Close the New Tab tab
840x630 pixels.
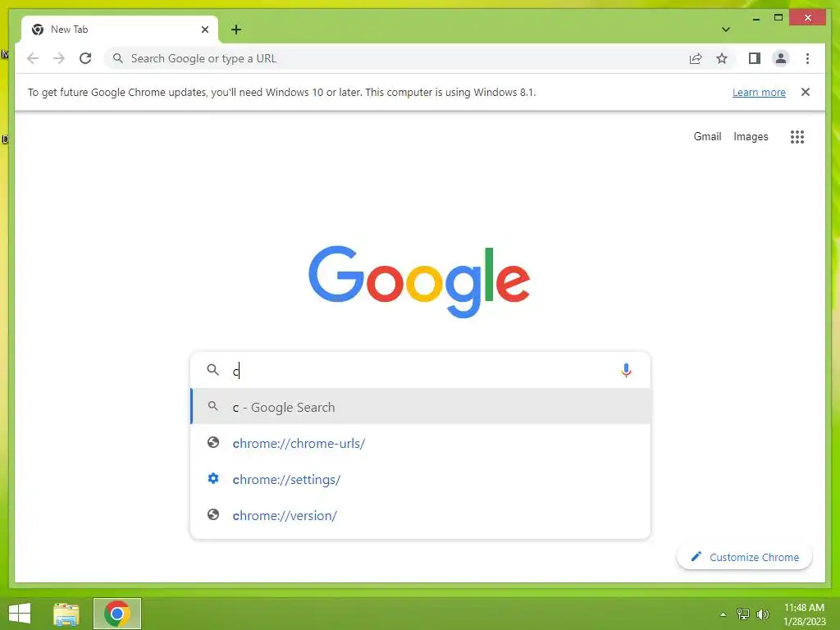click(204, 30)
